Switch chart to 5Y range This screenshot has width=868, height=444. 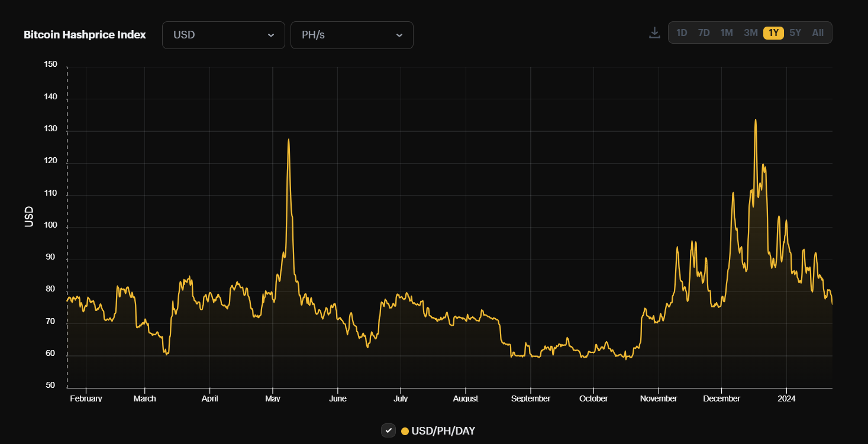pos(795,33)
